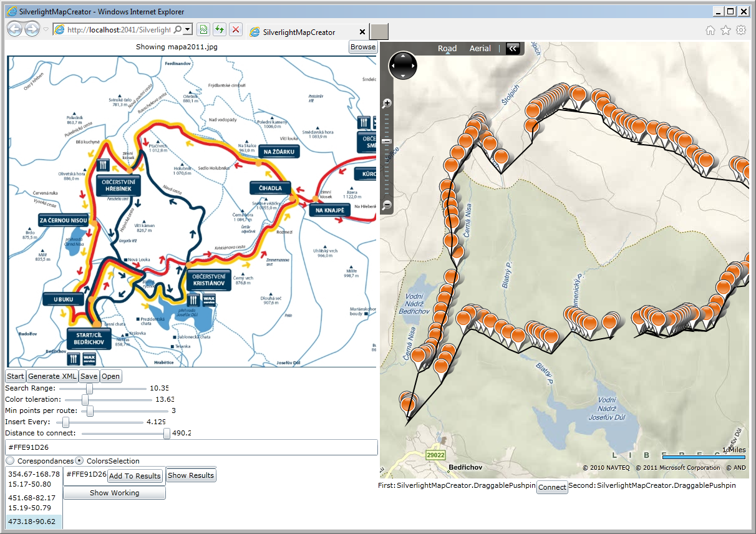Close the SilverlightMapCreator tab
This screenshot has height=534, width=756.
pyautogui.click(x=362, y=32)
